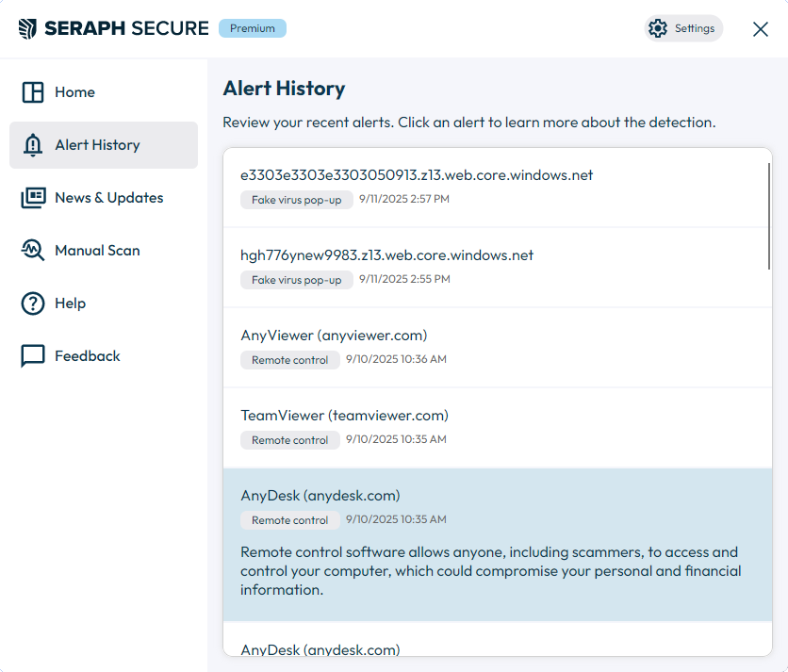Expand the hgh776ynew9983 alert entry
Viewport: 788px width, 672px height.
497,268
